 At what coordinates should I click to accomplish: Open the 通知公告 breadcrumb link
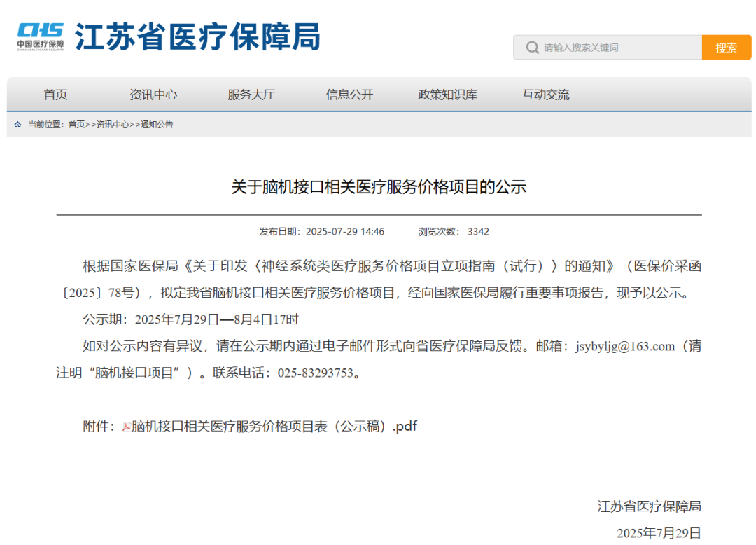[157, 124]
